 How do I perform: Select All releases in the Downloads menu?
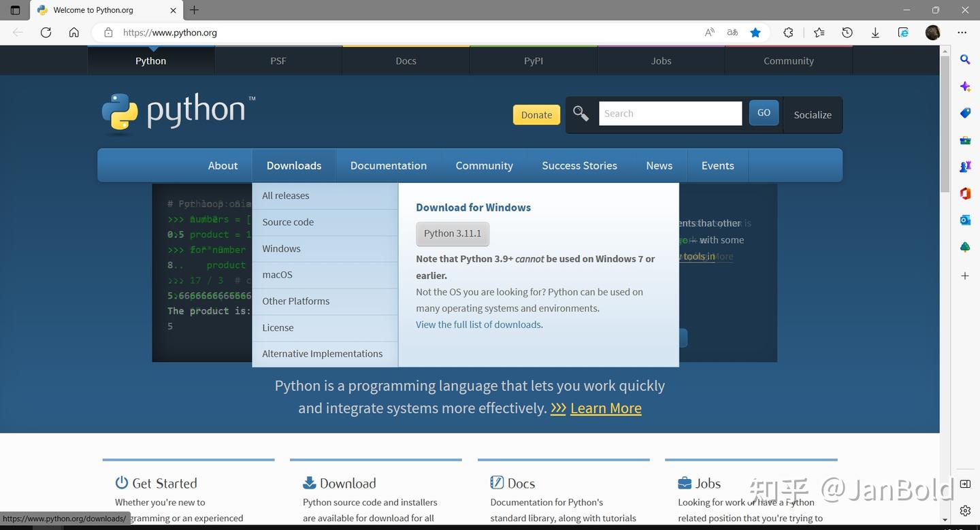pos(325,196)
